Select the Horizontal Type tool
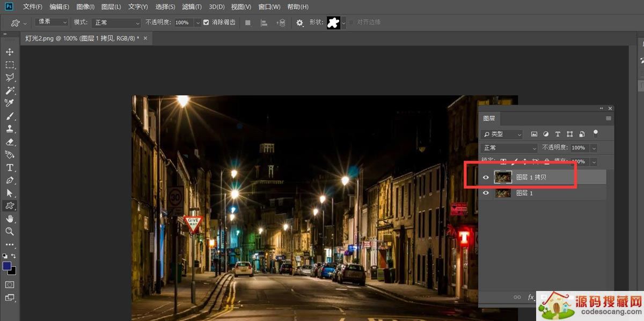This screenshot has height=321, width=644. [x=10, y=167]
